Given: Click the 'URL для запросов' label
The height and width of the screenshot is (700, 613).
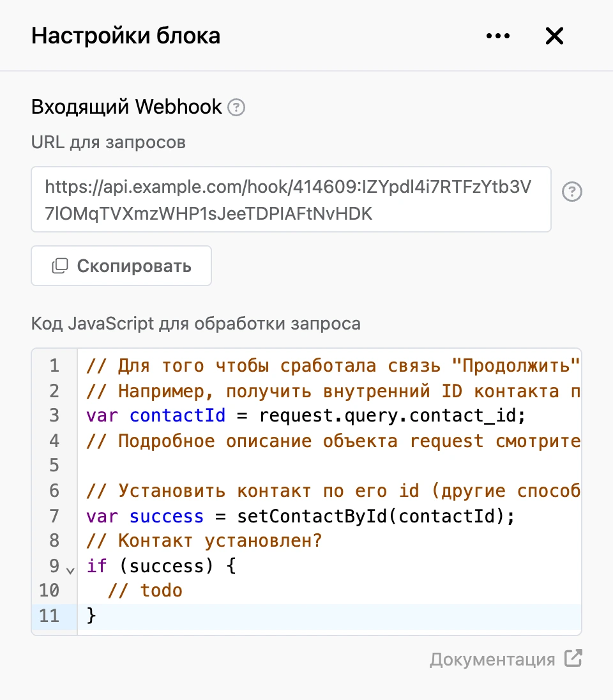Looking at the screenshot, I should click(x=108, y=142).
